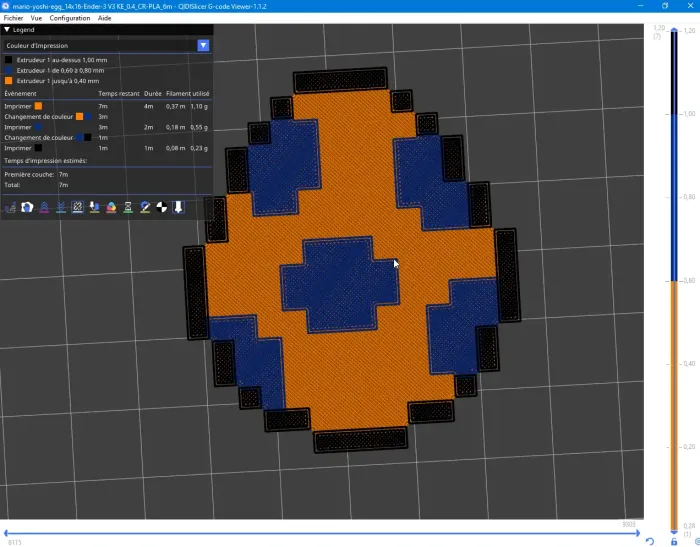This screenshot has height=547, width=700.
Task: Click the 1,10 g filament value
Action: [199, 106]
